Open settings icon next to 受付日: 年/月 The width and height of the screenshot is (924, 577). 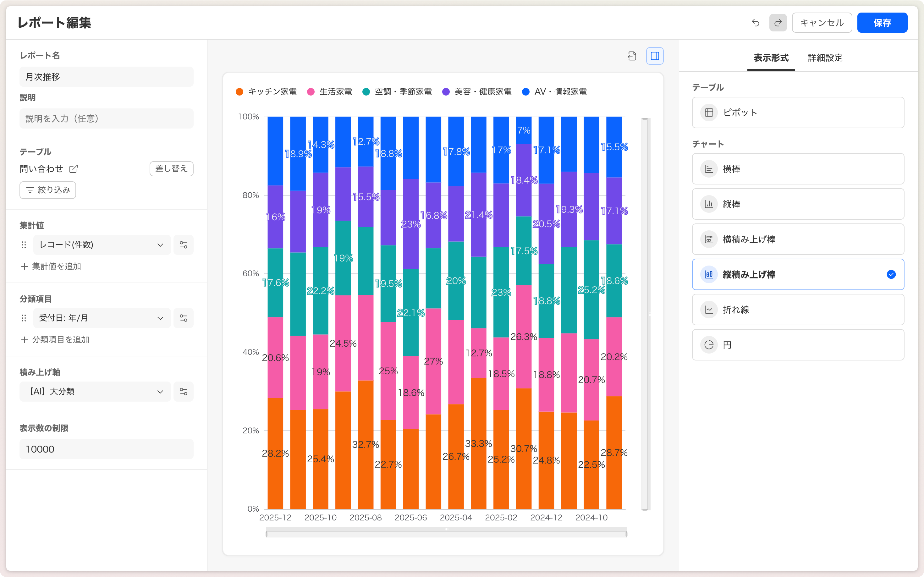coord(183,318)
